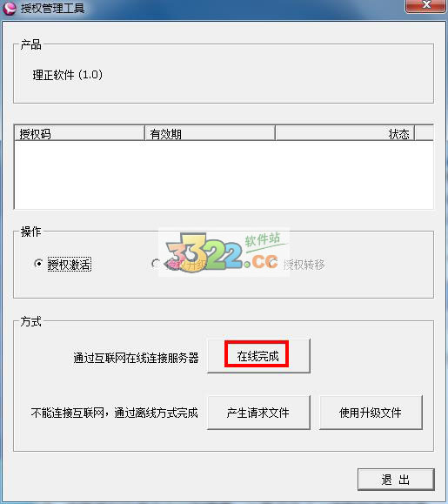Click inside the empty license list area
This screenshot has width=448, height=504.
coord(224,175)
